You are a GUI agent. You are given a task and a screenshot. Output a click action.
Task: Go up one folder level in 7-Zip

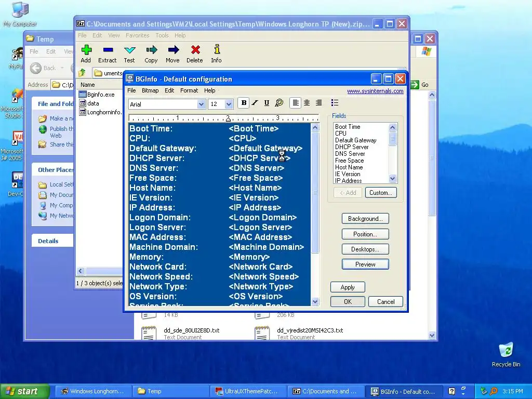82,73
